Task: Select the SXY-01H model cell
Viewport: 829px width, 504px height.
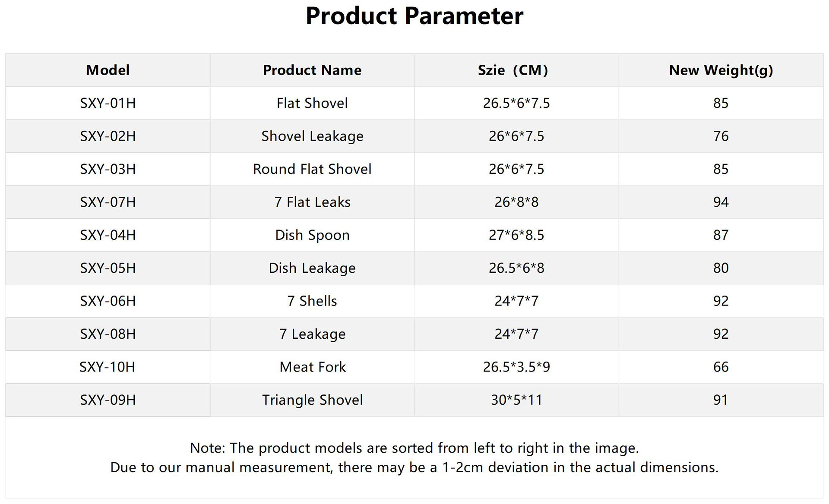Action: (x=108, y=103)
